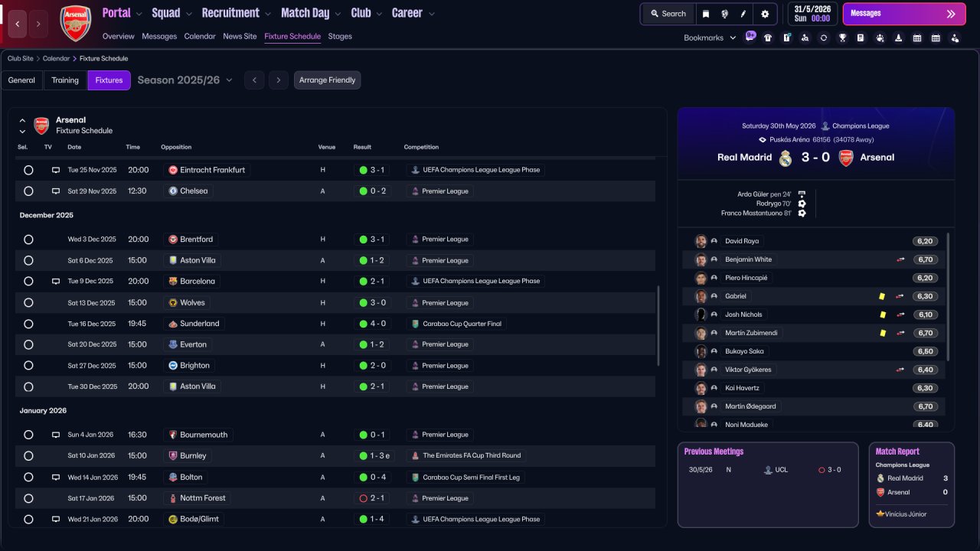Select the Brentford fixture radio button
This screenshot has width=980, height=551.
28,240
